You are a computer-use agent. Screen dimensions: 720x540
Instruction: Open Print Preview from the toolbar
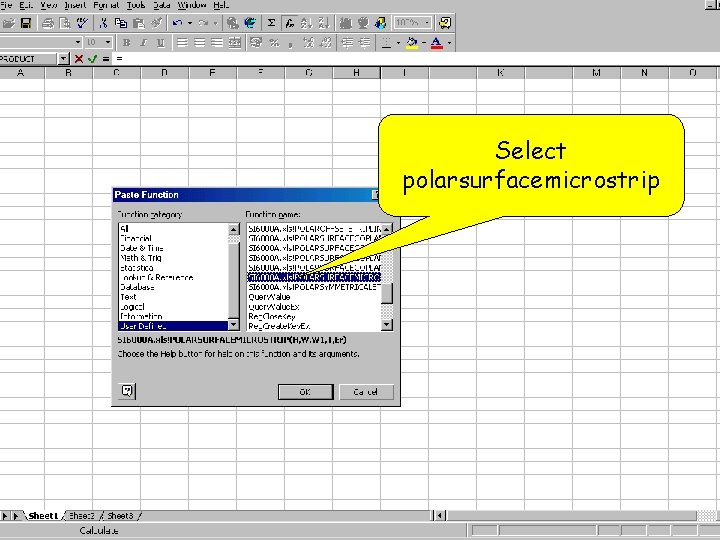click(65, 23)
